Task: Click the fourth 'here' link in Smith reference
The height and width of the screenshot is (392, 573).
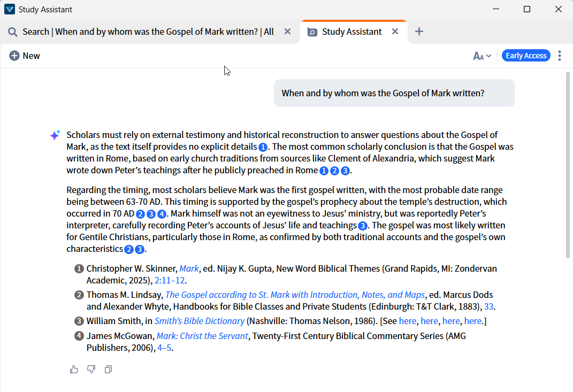Action: [x=473, y=321]
